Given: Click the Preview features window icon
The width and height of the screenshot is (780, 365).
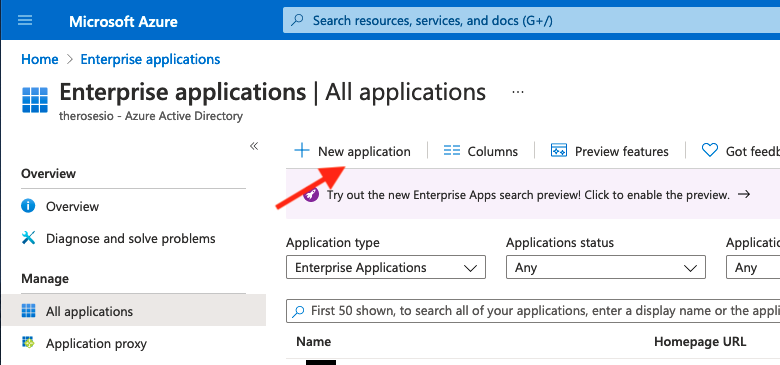Looking at the screenshot, I should coord(559,151).
